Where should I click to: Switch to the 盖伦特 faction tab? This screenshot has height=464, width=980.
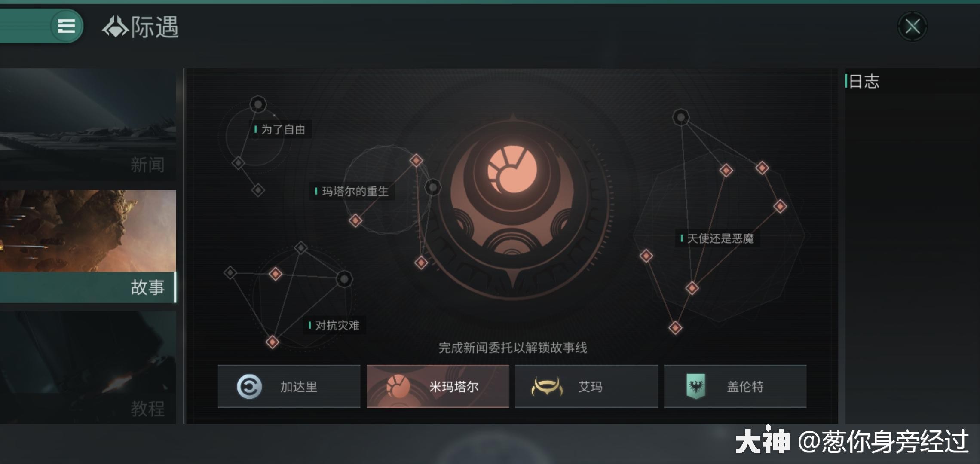(735, 386)
